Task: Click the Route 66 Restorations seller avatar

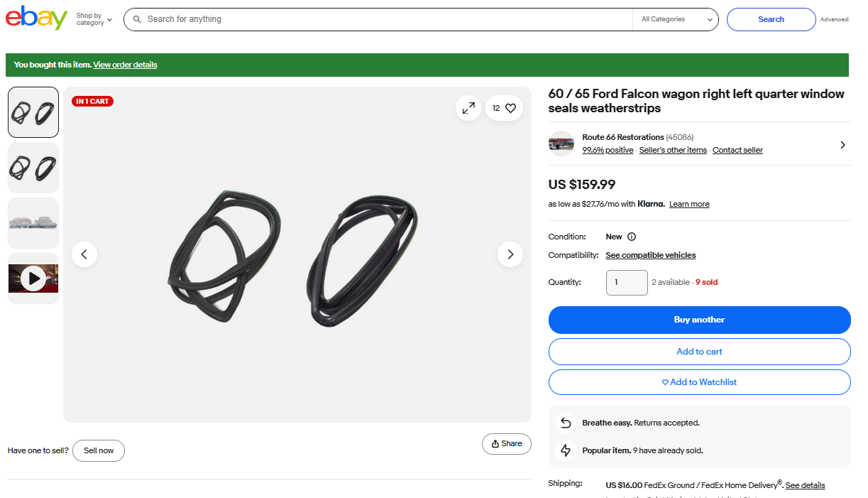Action: (561, 144)
